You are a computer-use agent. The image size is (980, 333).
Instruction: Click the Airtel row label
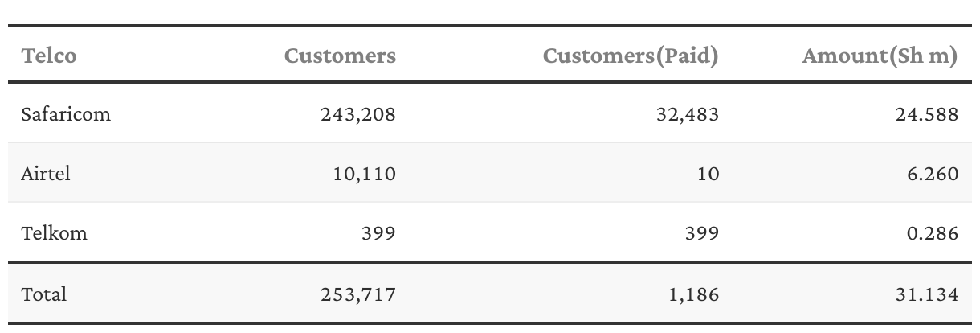coord(46,173)
